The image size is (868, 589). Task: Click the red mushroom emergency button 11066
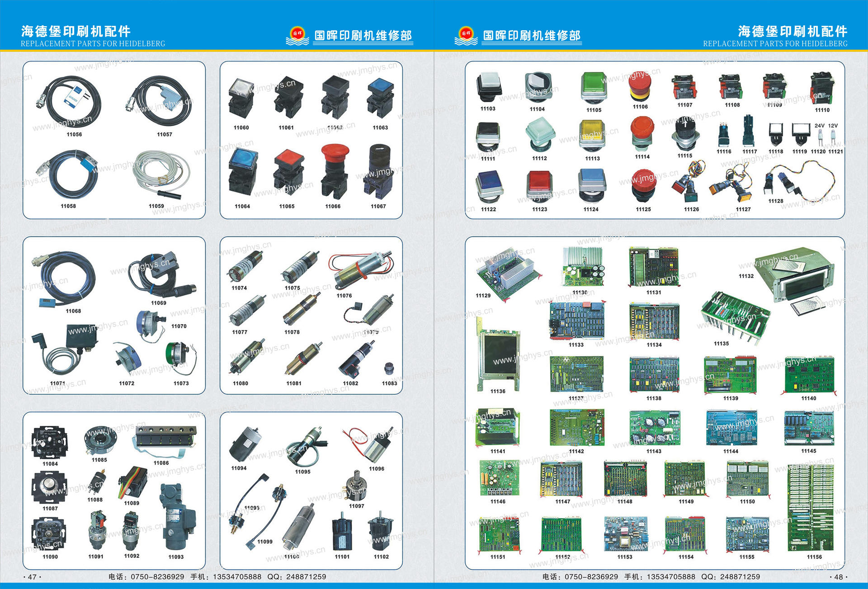(334, 172)
